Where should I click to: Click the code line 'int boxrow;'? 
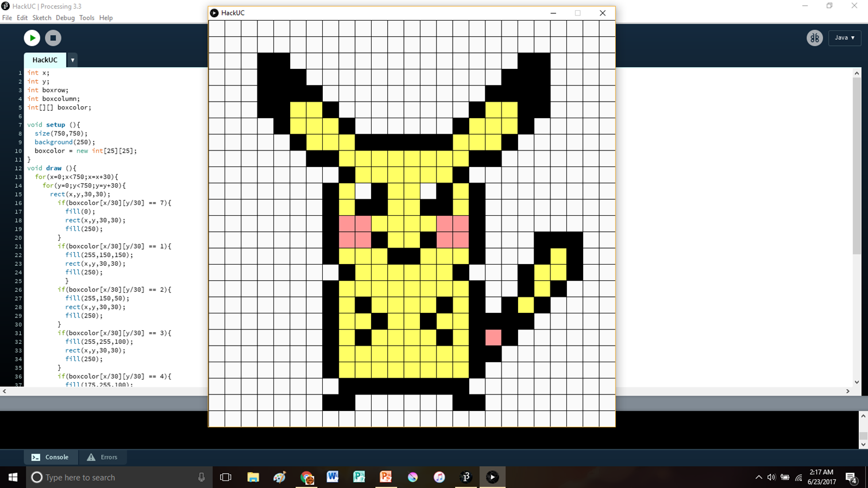pyautogui.click(x=48, y=90)
